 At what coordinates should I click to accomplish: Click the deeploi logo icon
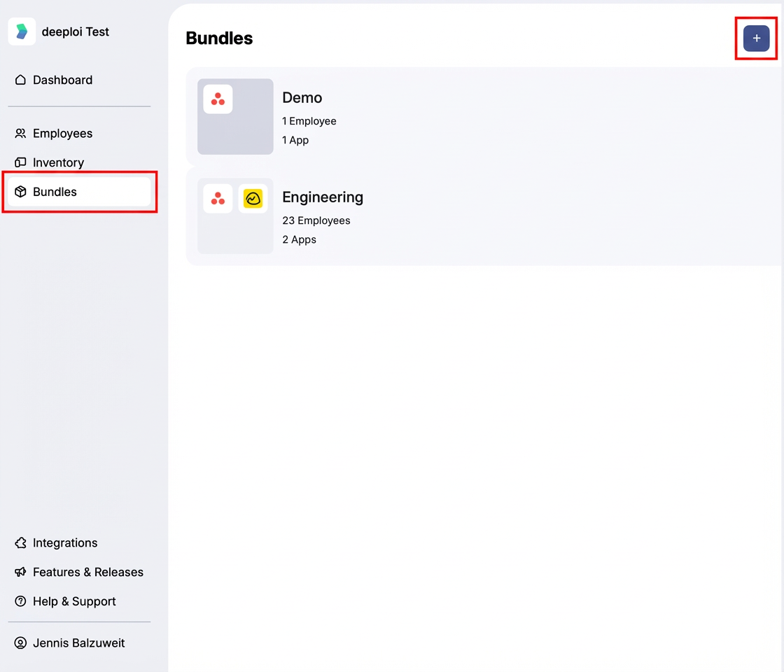[22, 31]
